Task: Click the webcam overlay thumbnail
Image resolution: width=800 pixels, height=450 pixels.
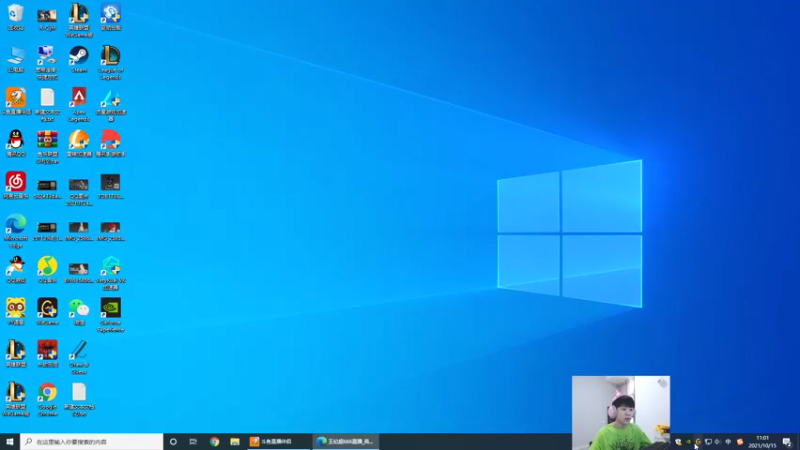Action: (x=621, y=413)
